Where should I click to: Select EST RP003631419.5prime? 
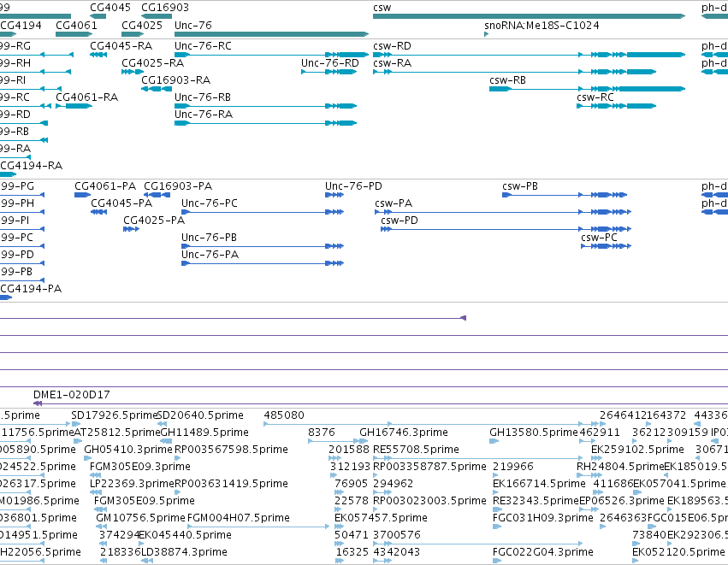[x=178, y=492]
